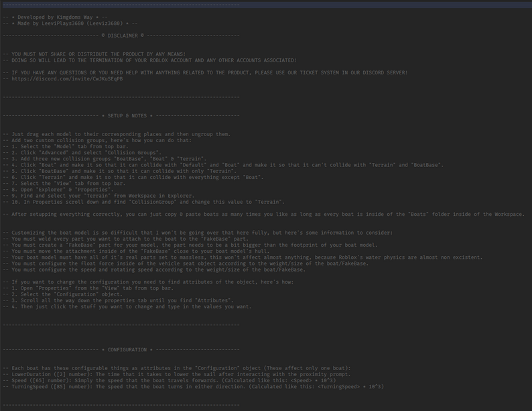Click the 'TurningSpeed ([85] number)' line
The width and height of the screenshot is (532, 411).
coord(194,387)
